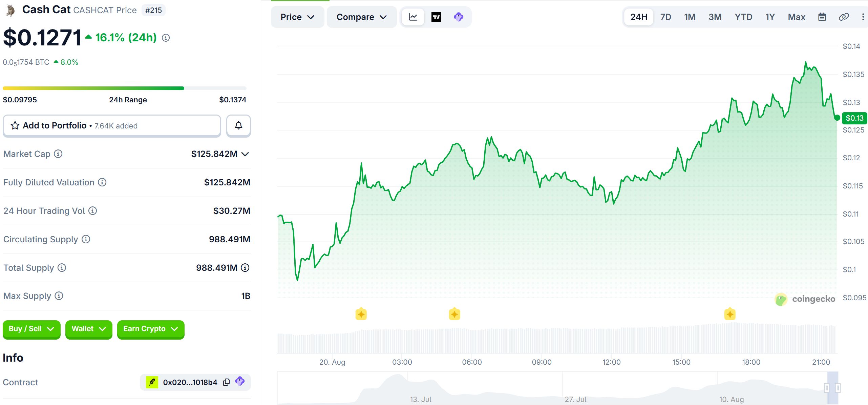Click Add to Portfolio button
Viewport: 868px width, 405px height.
point(112,126)
